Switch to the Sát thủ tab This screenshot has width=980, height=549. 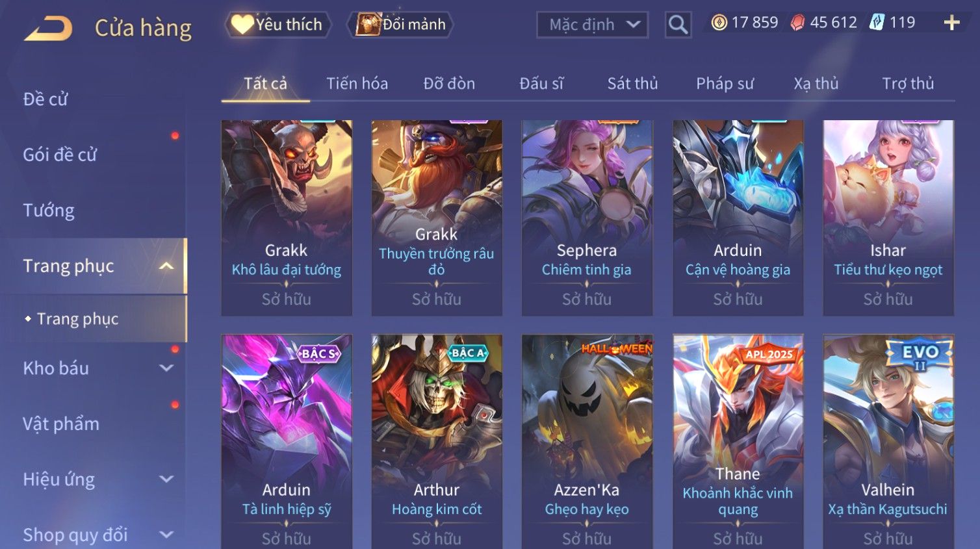pos(632,84)
